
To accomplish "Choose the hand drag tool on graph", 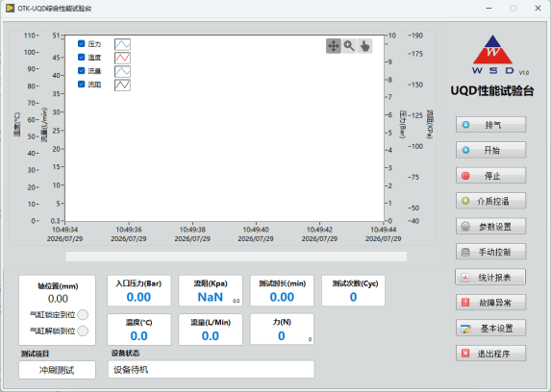I will (365, 46).
